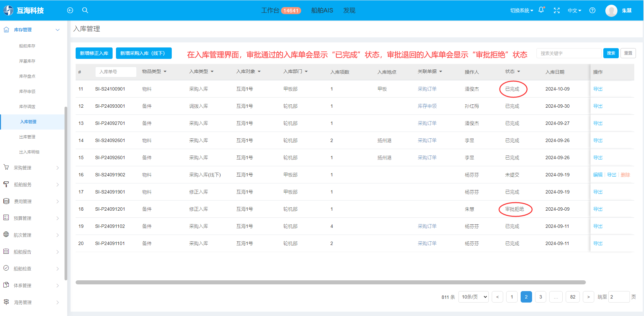
Task: Open 出库管理 in the sidebar
Action: coord(27,137)
